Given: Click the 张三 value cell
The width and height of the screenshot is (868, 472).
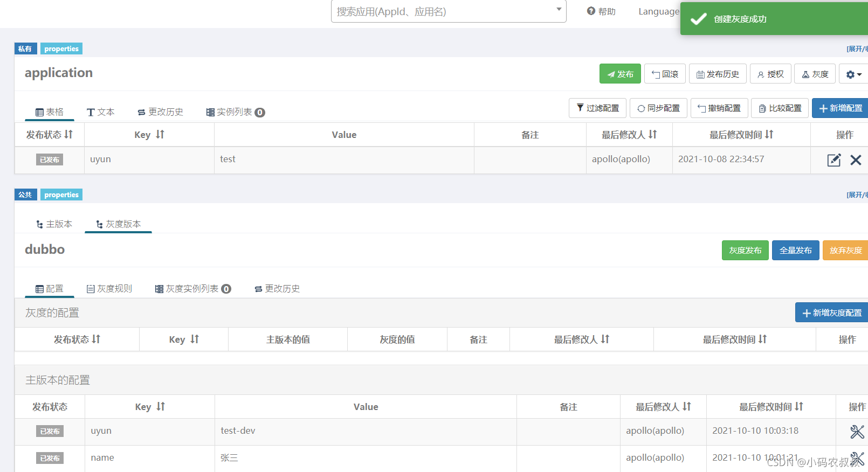Looking at the screenshot, I should point(366,458).
